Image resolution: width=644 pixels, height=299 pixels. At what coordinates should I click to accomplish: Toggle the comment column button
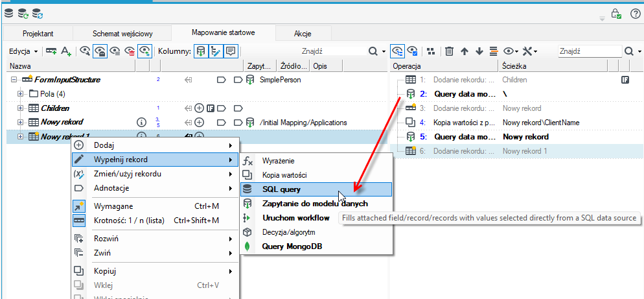point(231,51)
